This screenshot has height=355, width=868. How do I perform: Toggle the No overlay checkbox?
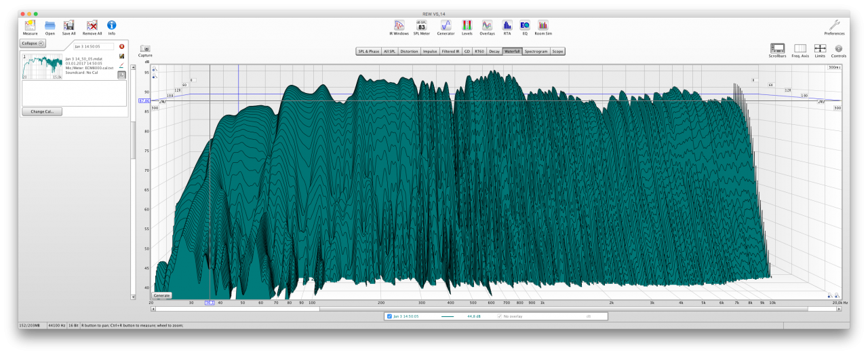click(x=500, y=316)
